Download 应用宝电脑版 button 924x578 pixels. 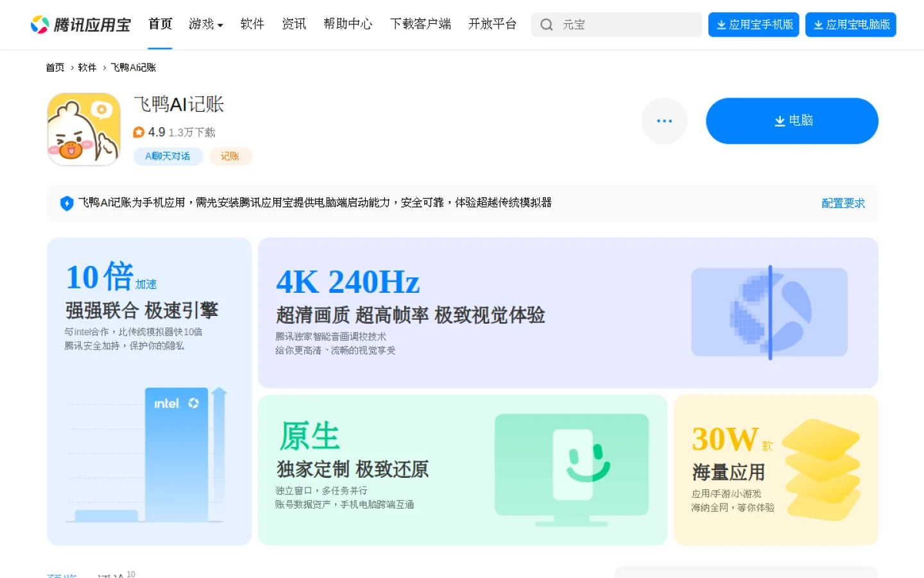tap(851, 25)
